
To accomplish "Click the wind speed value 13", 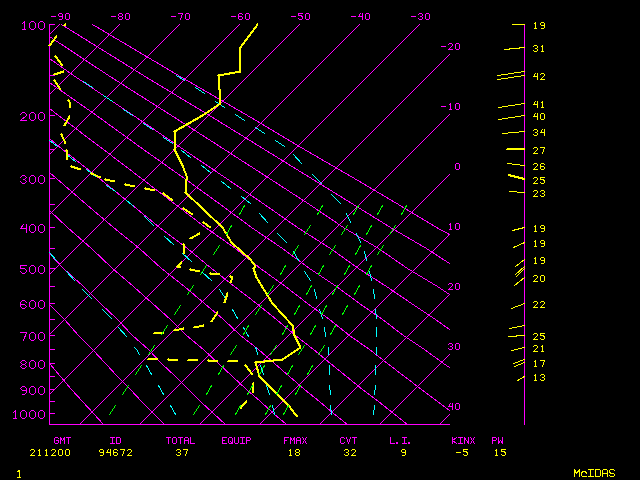I will pyautogui.click(x=538, y=378).
